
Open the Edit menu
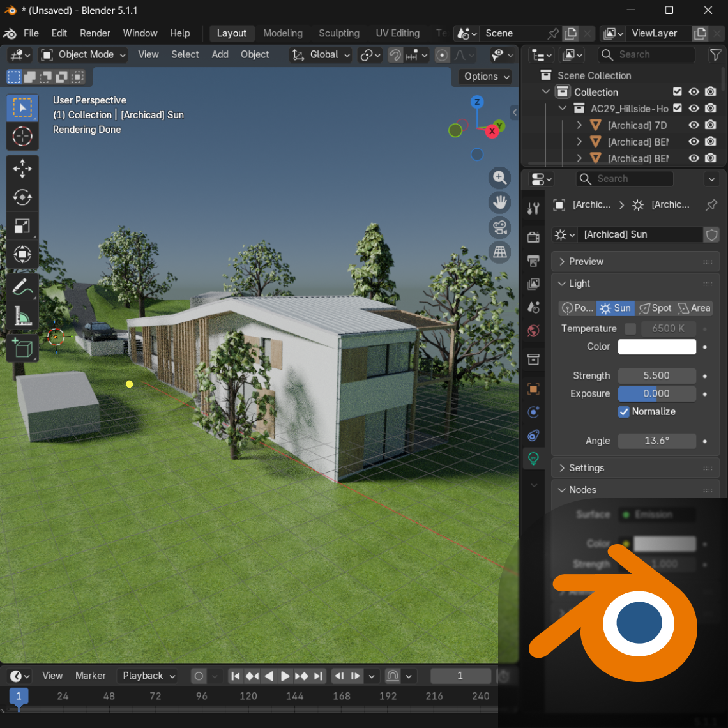click(59, 33)
